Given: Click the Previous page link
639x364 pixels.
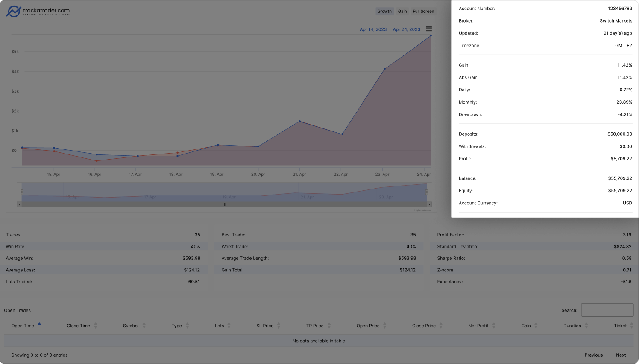Looking at the screenshot, I should tap(593, 355).
